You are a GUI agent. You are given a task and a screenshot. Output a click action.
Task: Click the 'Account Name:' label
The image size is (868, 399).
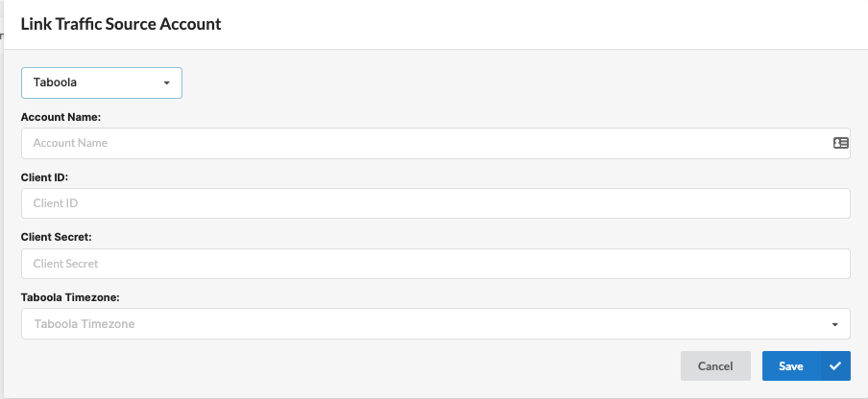pyautogui.click(x=60, y=117)
